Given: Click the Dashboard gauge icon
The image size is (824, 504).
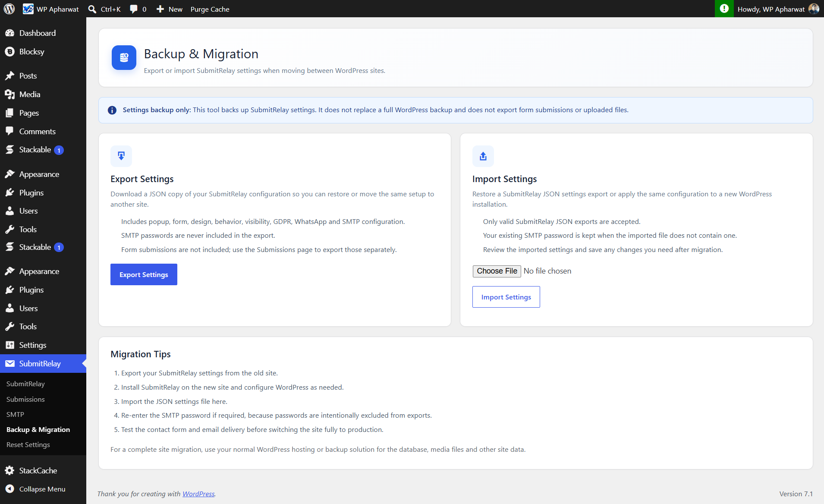Looking at the screenshot, I should click(x=9, y=33).
